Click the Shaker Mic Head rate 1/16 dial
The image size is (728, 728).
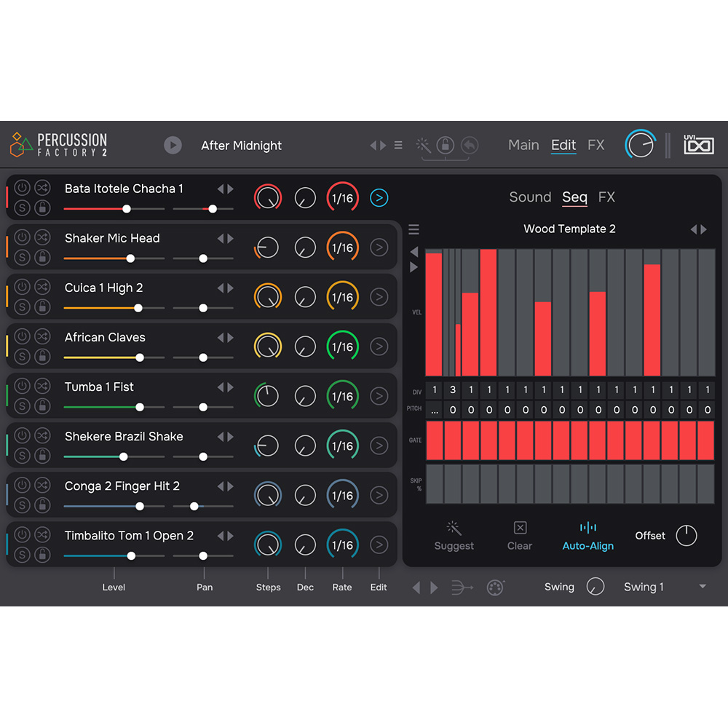[x=343, y=248]
